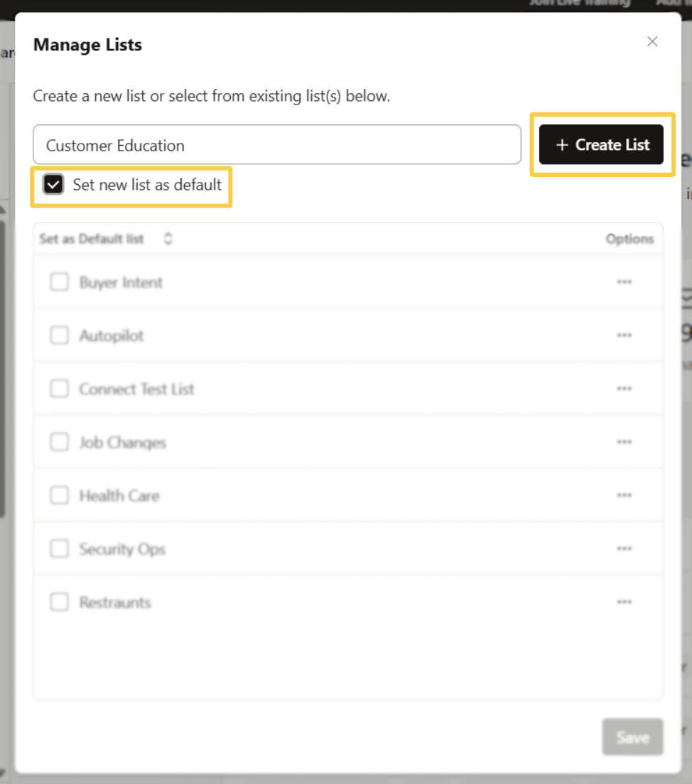692x784 pixels.
Task: Check the Security Ops default checkbox
Action: pos(60,548)
